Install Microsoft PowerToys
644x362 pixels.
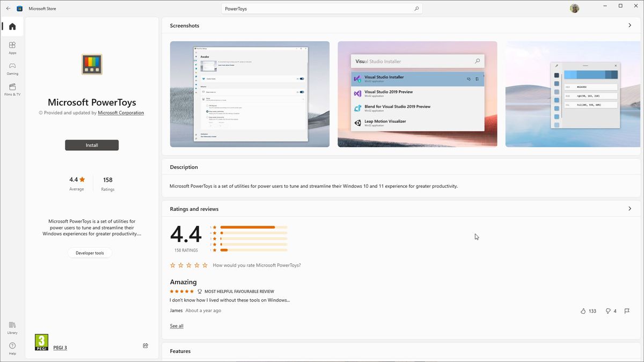[91, 145]
